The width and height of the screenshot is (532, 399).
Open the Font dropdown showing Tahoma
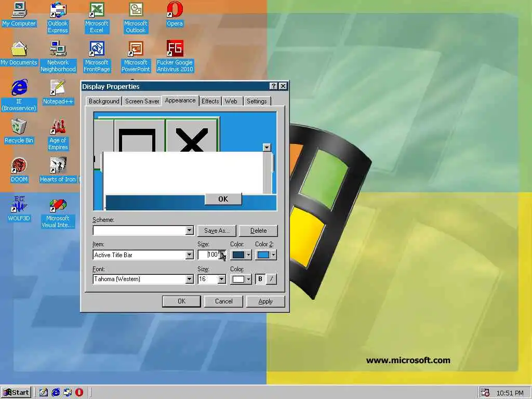coord(190,279)
